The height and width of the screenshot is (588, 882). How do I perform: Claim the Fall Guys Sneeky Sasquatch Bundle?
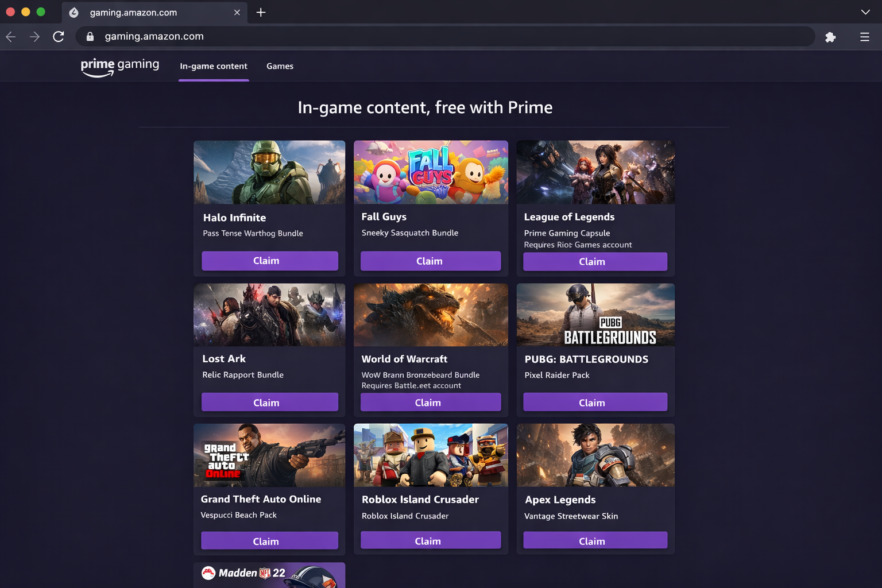tap(430, 261)
